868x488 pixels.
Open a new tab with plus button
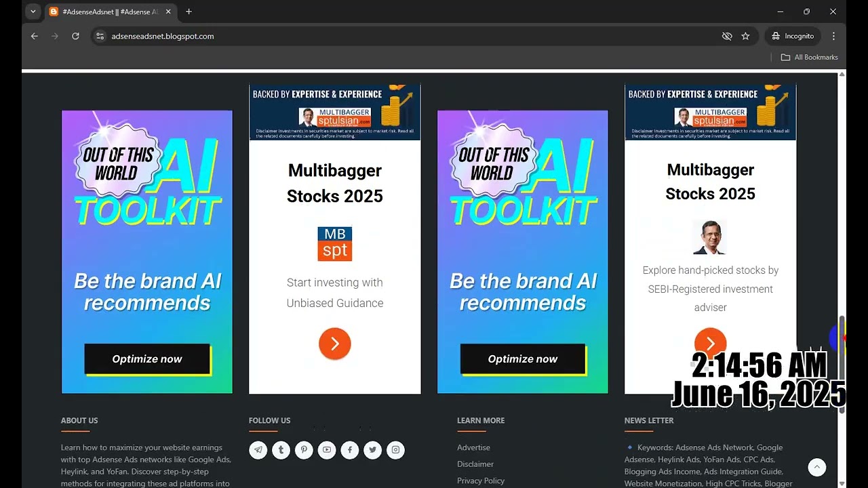pyautogui.click(x=189, y=12)
